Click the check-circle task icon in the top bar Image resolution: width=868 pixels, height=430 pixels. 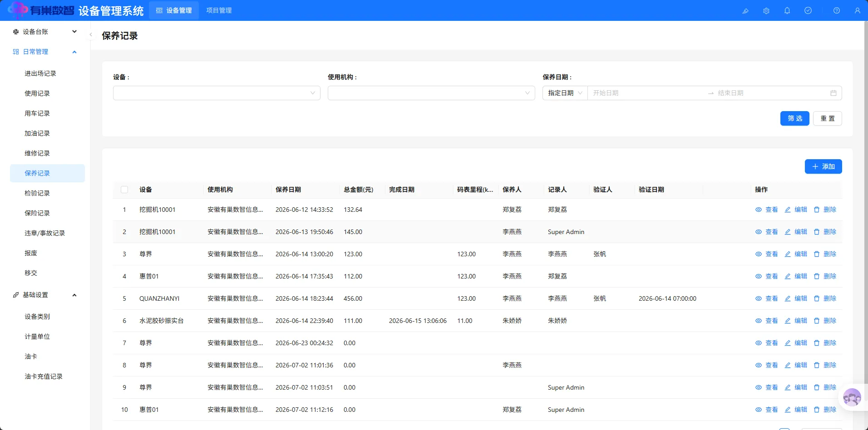pyautogui.click(x=808, y=10)
